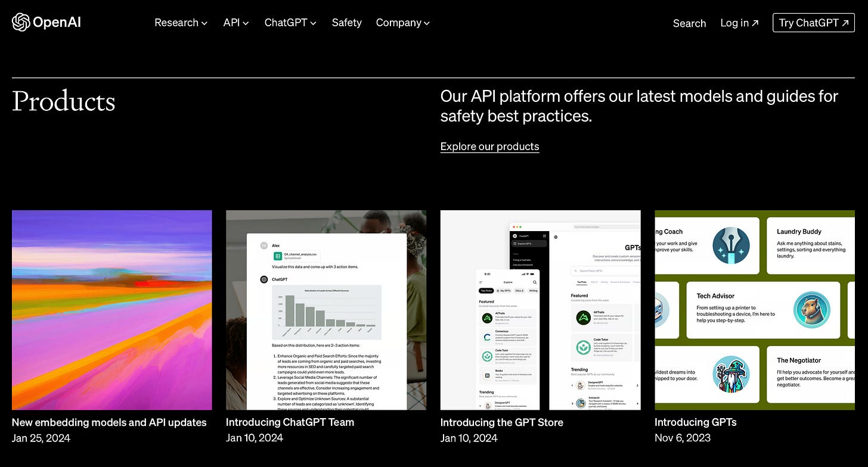Open the purple abstract painting thumbnail

[111, 310]
